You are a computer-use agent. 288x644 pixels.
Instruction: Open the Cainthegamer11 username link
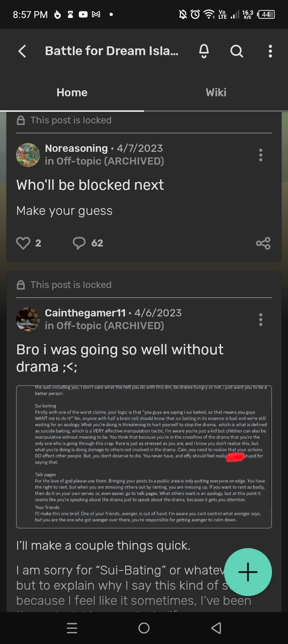click(x=85, y=313)
